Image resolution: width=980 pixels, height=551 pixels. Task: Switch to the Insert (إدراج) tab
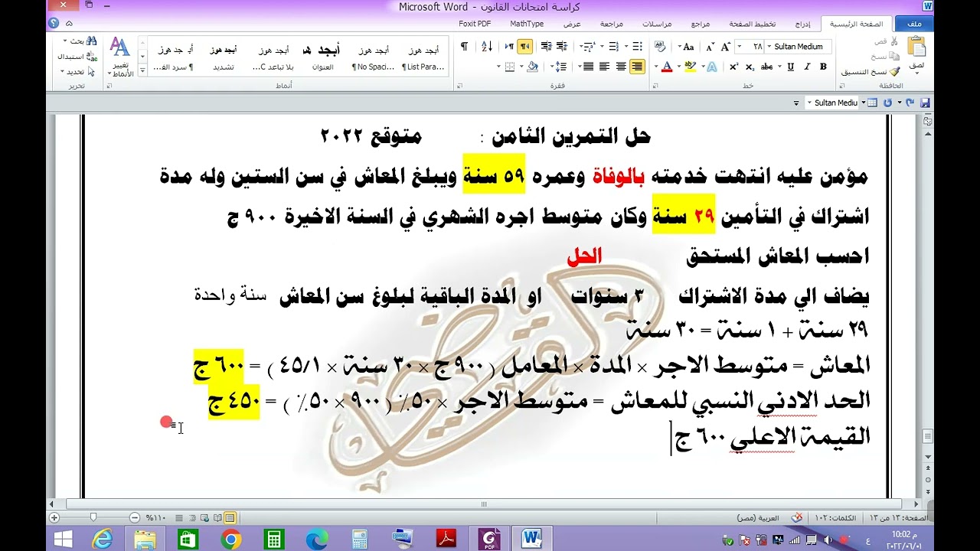tap(802, 24)
